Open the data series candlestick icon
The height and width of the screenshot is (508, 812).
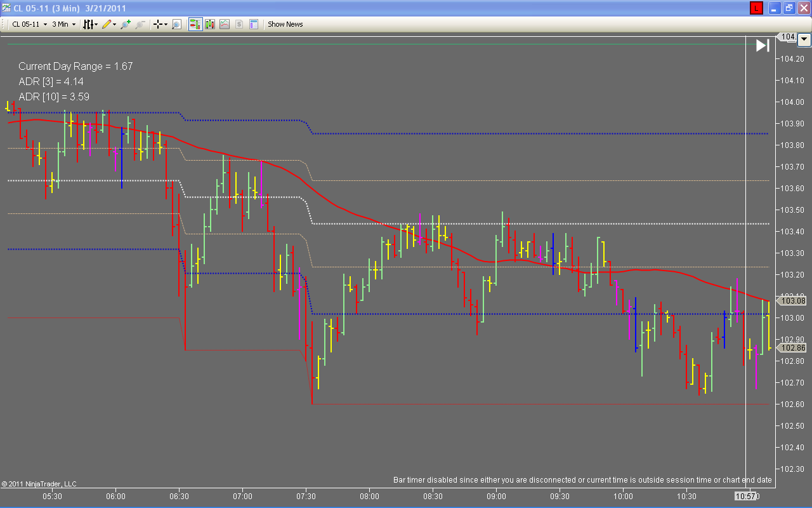pyautogui.click(x=210, y=24)
